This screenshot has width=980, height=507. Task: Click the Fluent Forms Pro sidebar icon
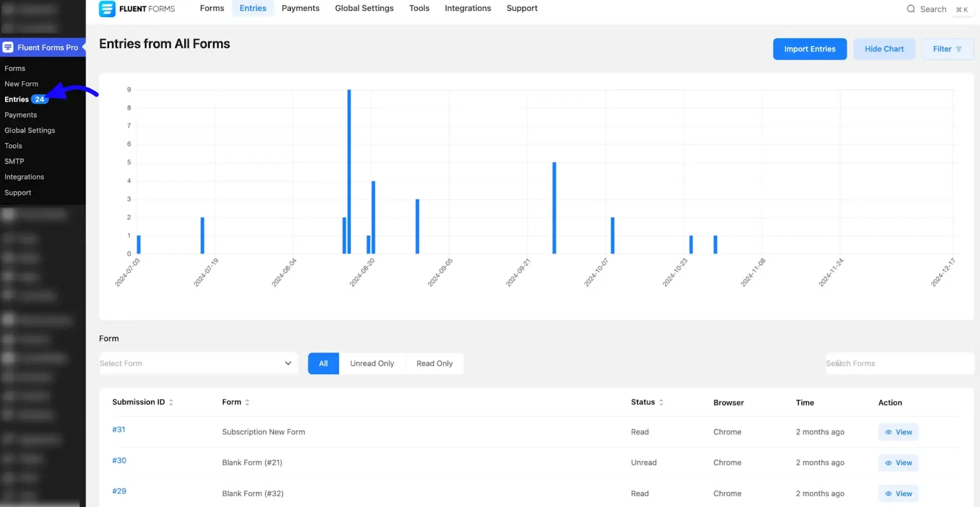pyautogui.click(x=8, y=47)
